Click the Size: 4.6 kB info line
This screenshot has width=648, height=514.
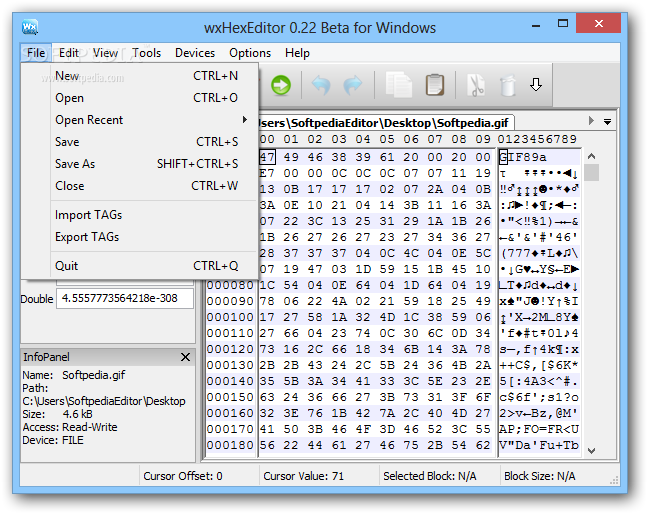(x=57, y=414)
